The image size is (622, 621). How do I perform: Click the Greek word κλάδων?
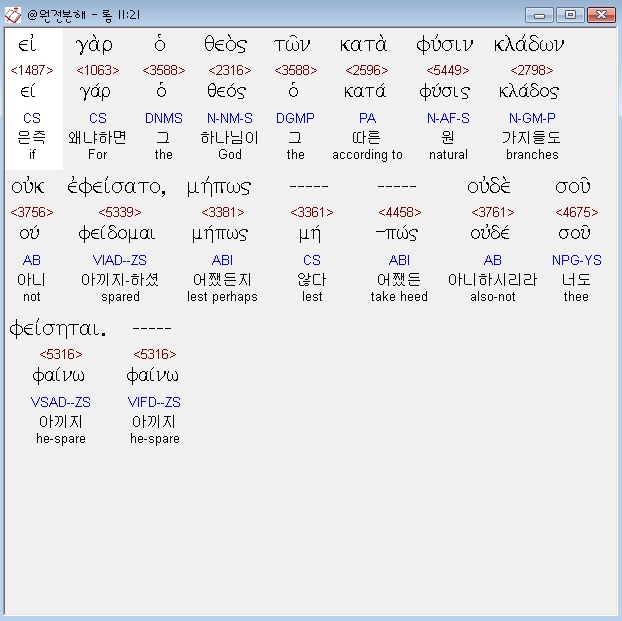(529, 44)
